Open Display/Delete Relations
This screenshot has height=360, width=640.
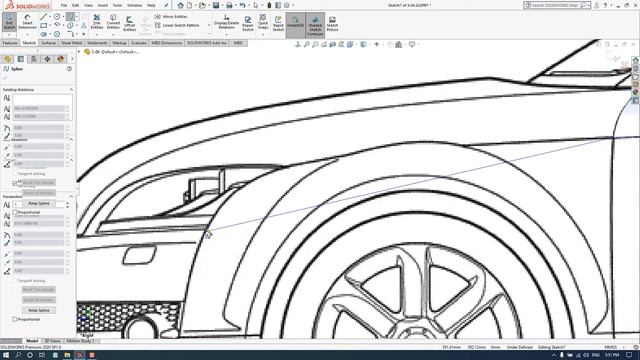227,21
